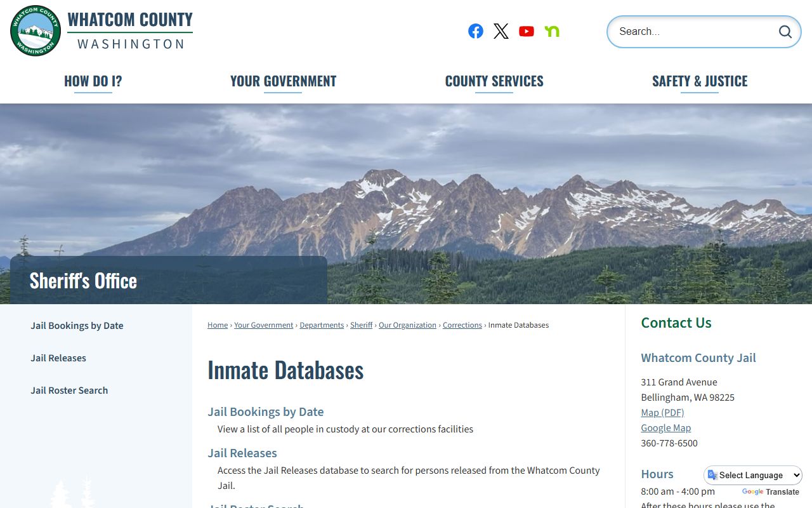The height and width of the screenshot is (508, 812).
Task: Open the Google Map link
Action: 666,428
